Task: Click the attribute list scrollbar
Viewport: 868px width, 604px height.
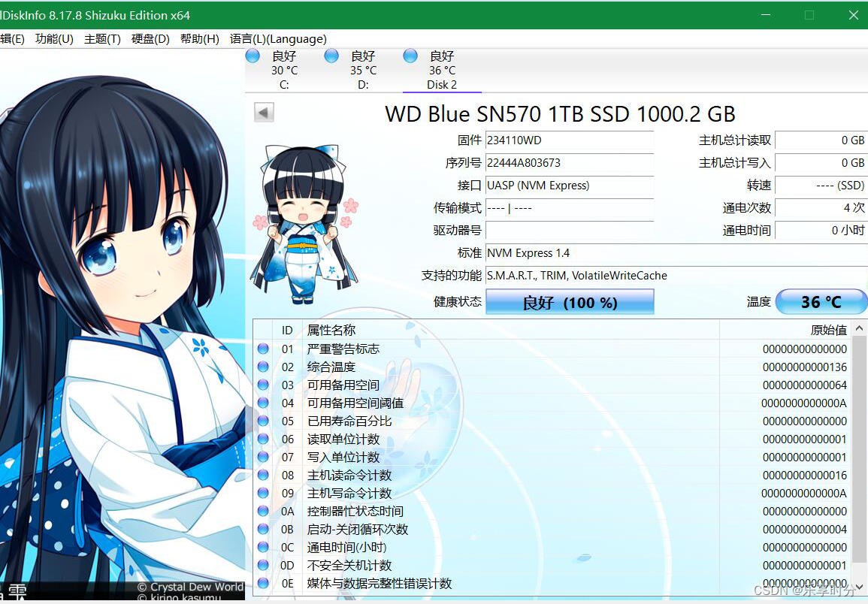Action: click(x=863, y=451)
